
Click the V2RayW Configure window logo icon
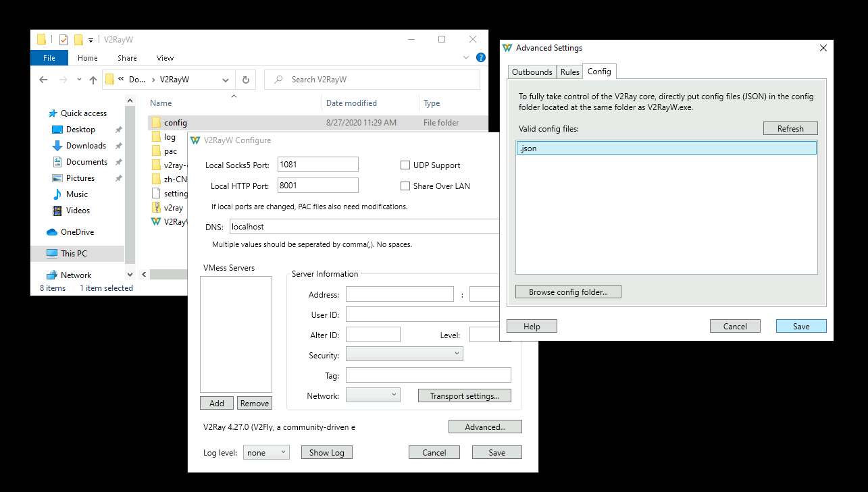[x=195, y=140]
